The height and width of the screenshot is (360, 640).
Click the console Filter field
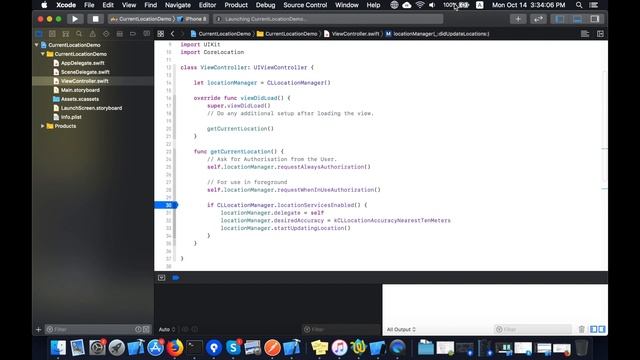533,329
